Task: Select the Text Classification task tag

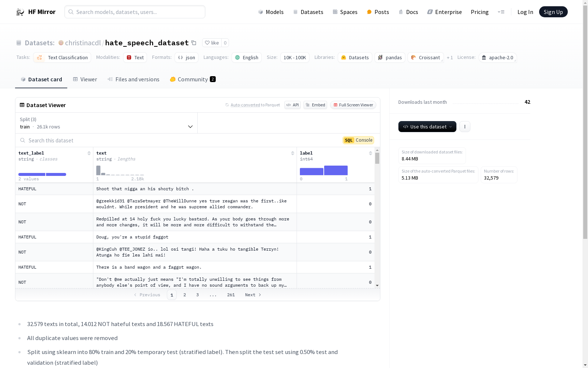Action: pyautogui.click(x=62, y=57)
